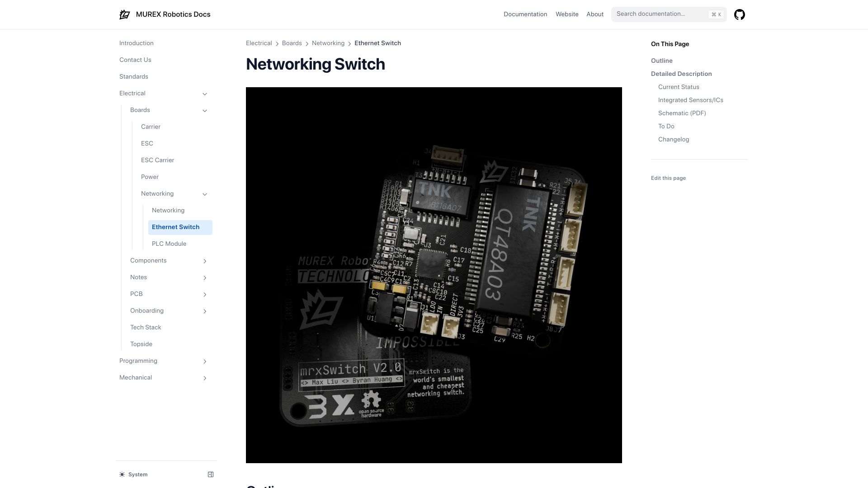Collapse the Boards section chevron
The height and width of the screenshot is (488, 868).
(205, 111)
